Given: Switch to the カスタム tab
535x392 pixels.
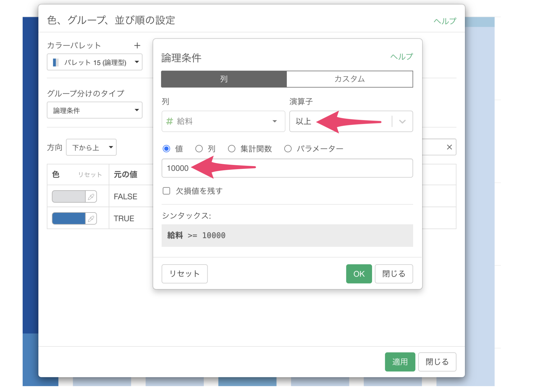Looking at the screenshot, I should [x=349, y=79].
